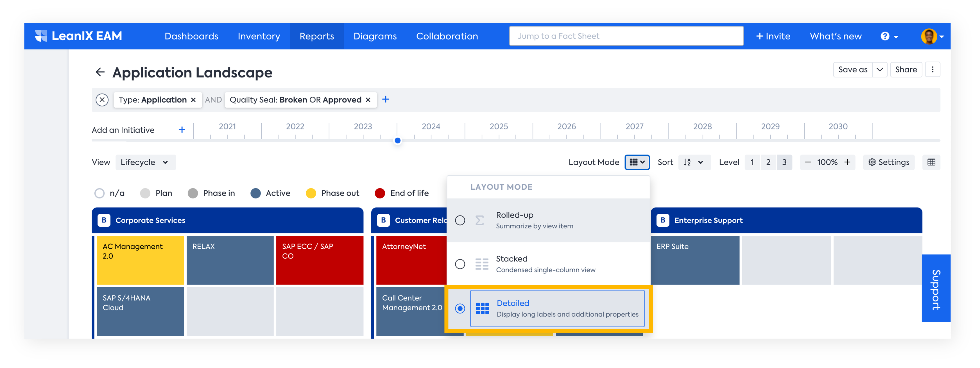Open the help question mark menu

click(889, 36)
